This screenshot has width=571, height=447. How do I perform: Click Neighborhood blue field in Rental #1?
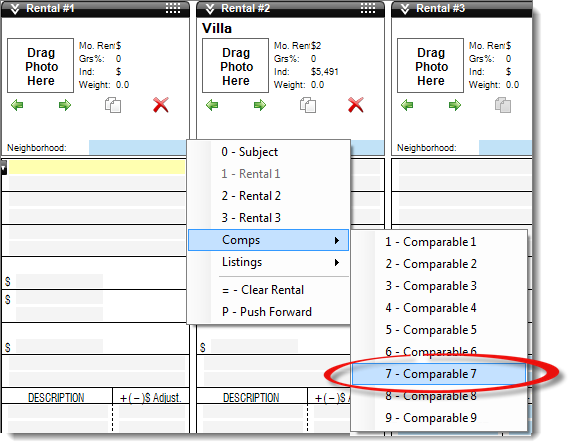point(138,148)
